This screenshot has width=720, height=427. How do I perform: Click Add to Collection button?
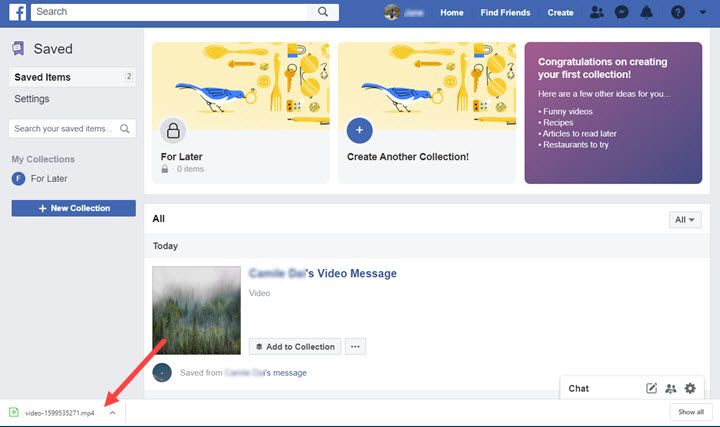[x=295, y=347]
